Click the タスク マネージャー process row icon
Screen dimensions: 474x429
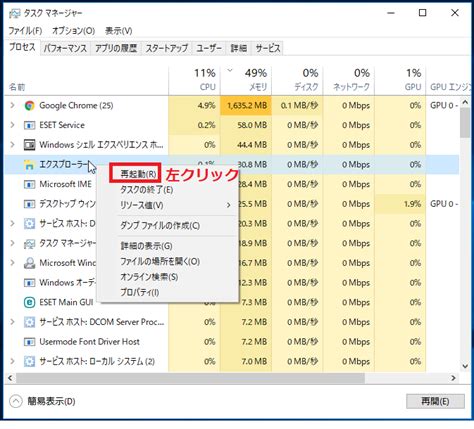[29, 244]
